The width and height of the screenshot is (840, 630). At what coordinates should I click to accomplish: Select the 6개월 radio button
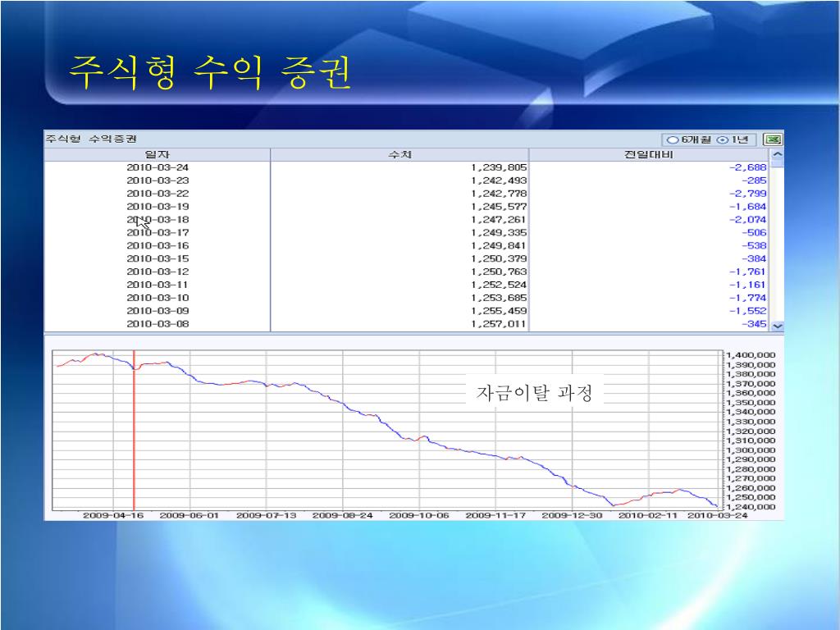click(x=673, y=140)
